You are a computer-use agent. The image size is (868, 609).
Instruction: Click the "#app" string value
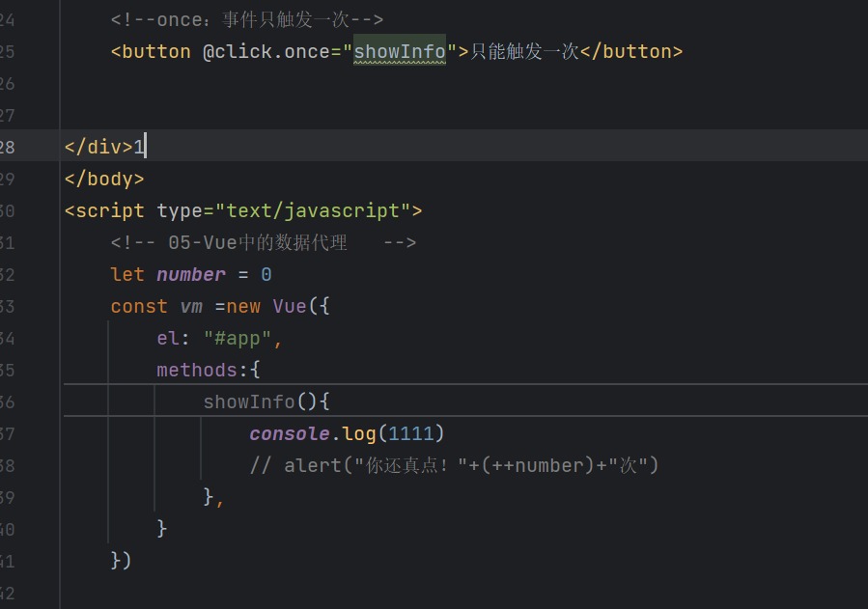237,338
